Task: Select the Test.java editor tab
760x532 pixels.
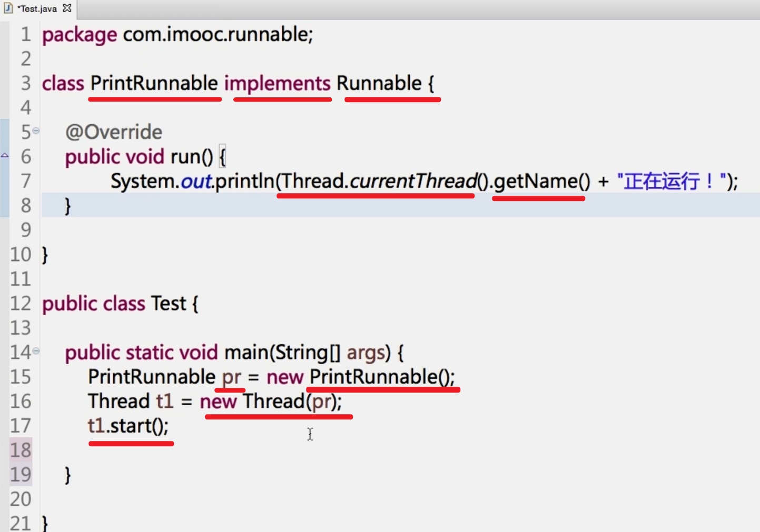Action: (38, 9)
